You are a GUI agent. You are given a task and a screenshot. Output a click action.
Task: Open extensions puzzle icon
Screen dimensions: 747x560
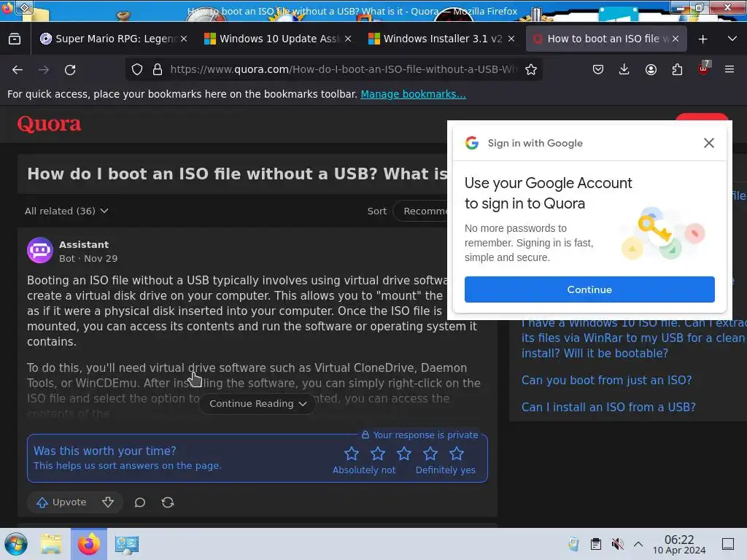click(677, 69)
